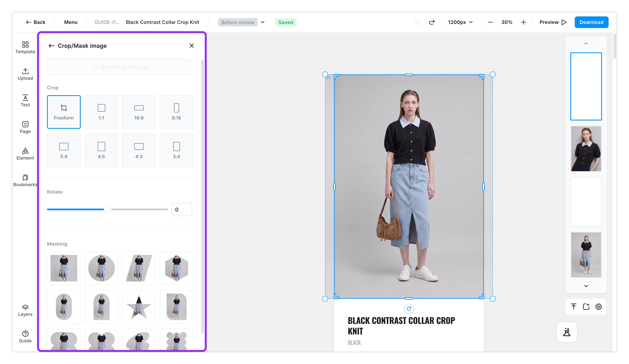
Task: Select the 4:3 crop ratio
Action: (139, 150)
